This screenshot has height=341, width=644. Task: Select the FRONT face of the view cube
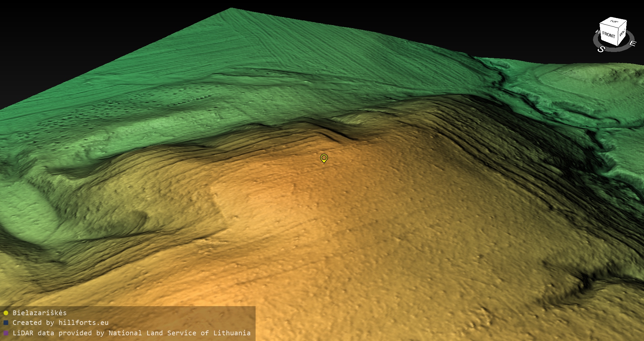coord(608,35)
